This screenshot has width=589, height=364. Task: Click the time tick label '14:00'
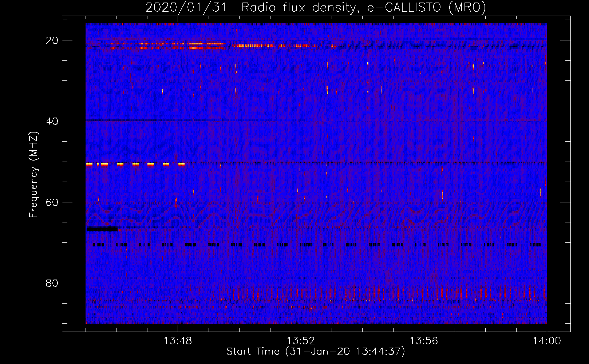click(547, 341)
